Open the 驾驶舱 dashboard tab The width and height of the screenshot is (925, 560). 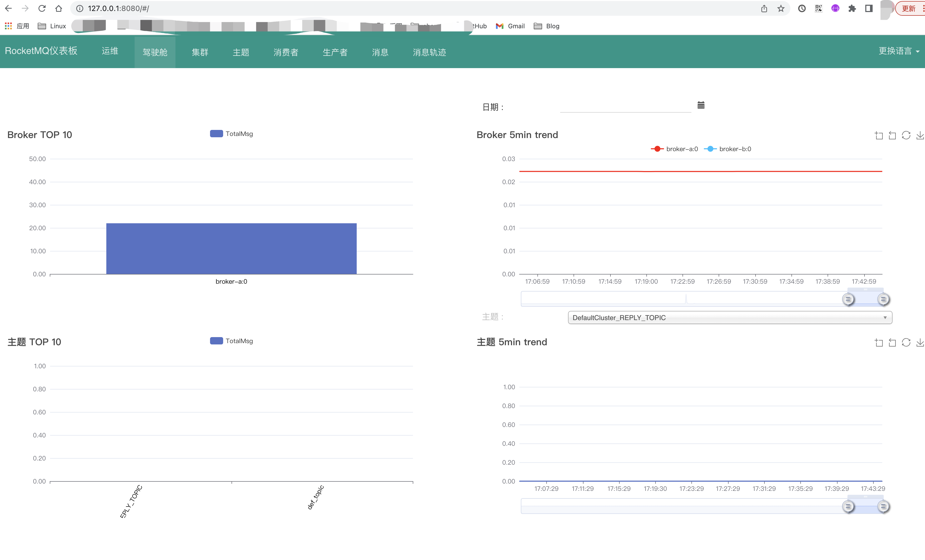tap(155, 52)
